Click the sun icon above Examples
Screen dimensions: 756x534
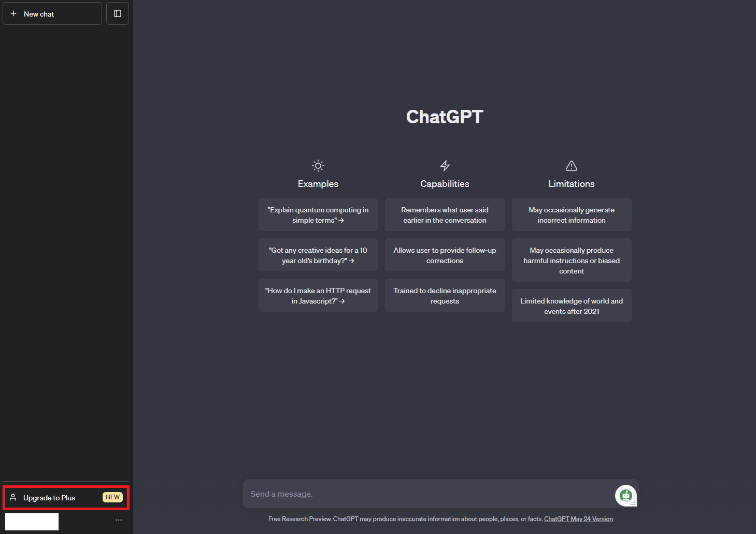pos(318,166)
